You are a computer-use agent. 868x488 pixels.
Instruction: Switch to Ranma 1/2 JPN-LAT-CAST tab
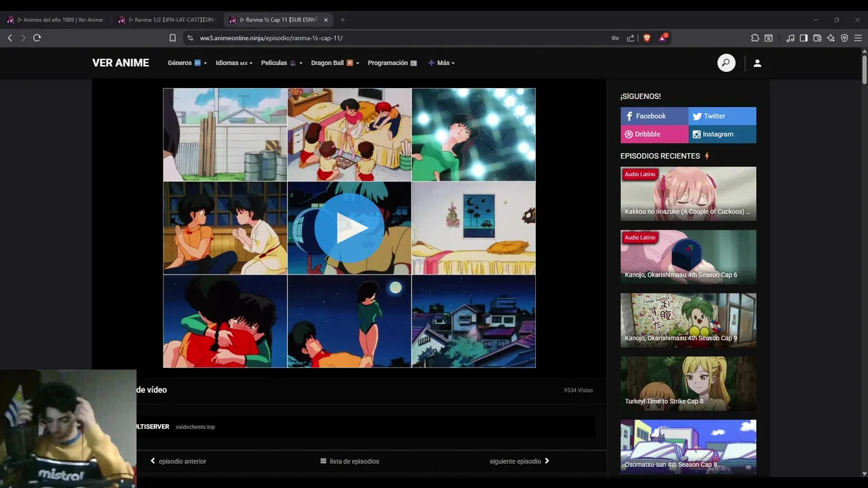pos(167,20)
